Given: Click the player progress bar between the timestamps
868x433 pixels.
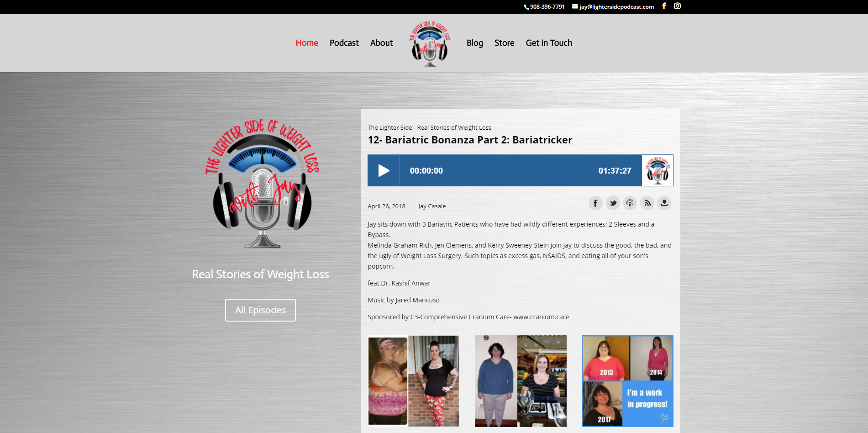Looking at the screenshot, I should pos(521,170).
